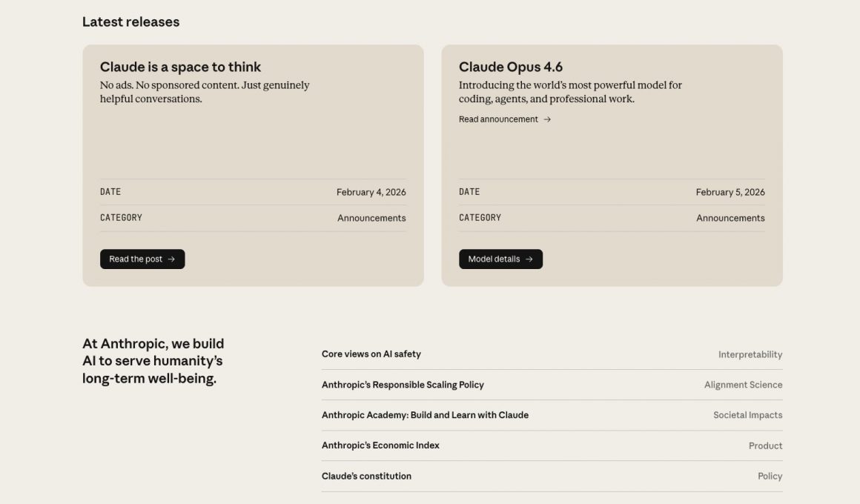The image size is (860, 504).
Task: Open Anthropic Academy: Build and Learn with Claude
Action: [x=425, y=415]
